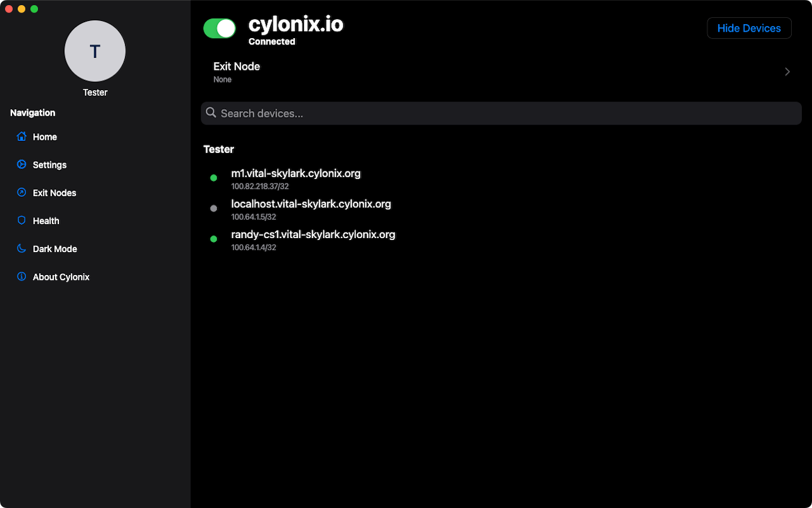Click IP address 100.64.1.5/32
The image size is (812, 508).
point(253,217)
